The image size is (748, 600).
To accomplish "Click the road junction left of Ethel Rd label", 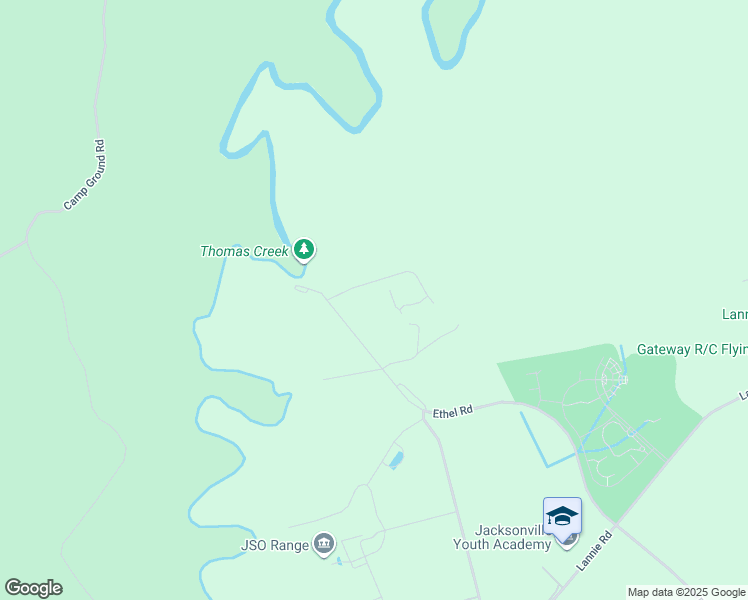I will click(x=424, y=413).
